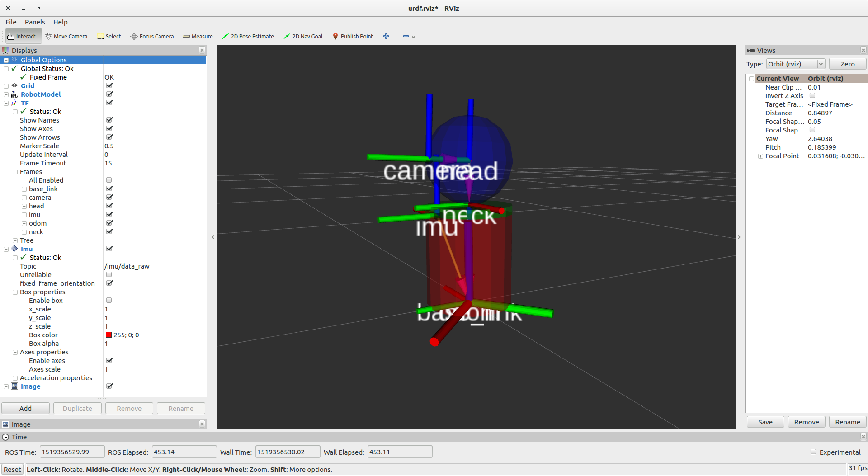868x476 pixels.
Task: Click the Imu display diamond icon
Action: coord(14,249)
